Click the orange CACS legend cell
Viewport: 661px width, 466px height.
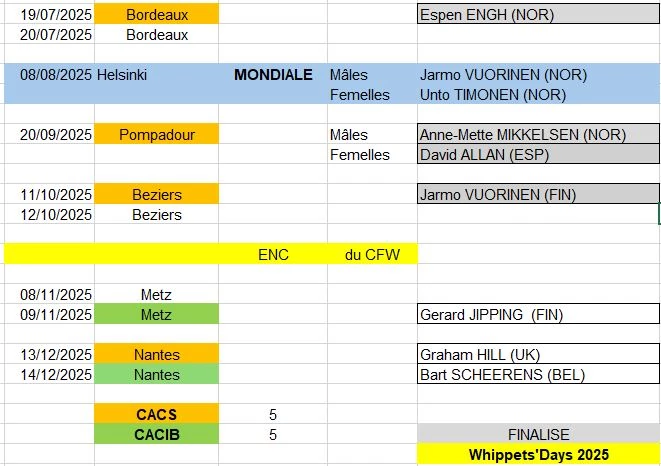pyautogui.click(x=156, y=414)
